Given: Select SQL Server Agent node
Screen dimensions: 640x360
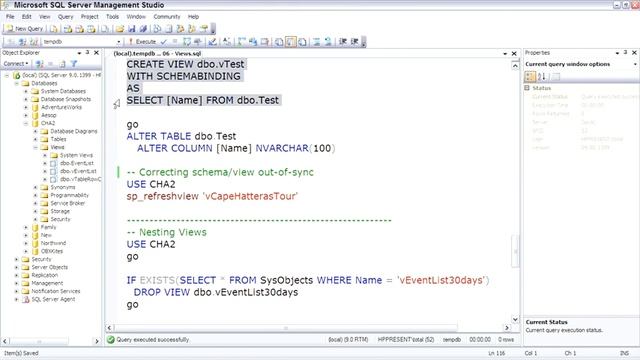Looking at the screenshot, I should point(53,299).
